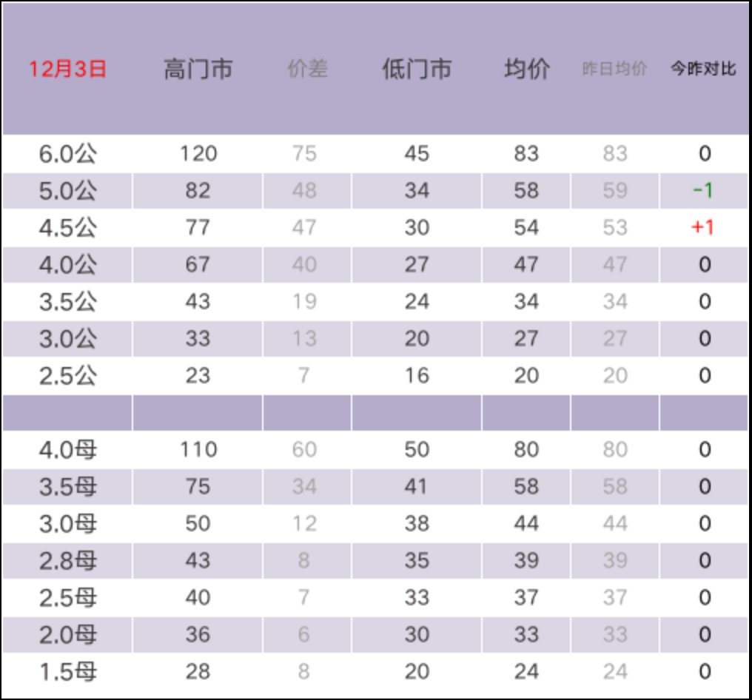Select the 昨日均价 column header

tap(615, 69)
